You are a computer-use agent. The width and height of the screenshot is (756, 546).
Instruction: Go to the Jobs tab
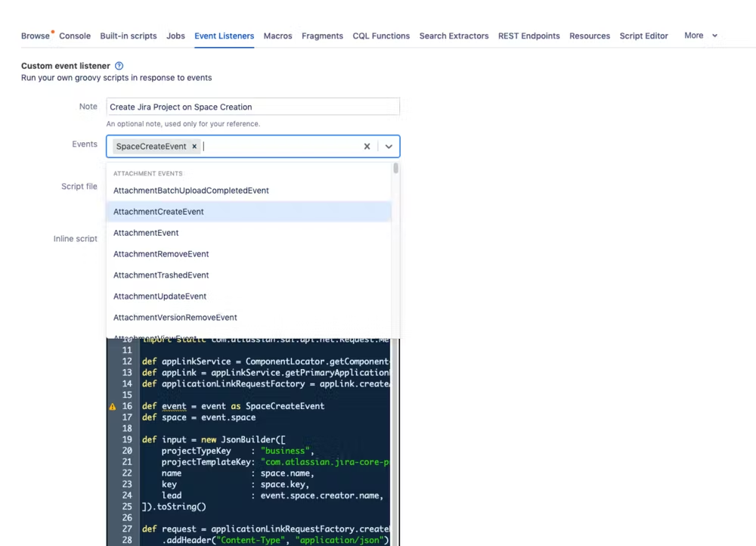coord(175,36)
